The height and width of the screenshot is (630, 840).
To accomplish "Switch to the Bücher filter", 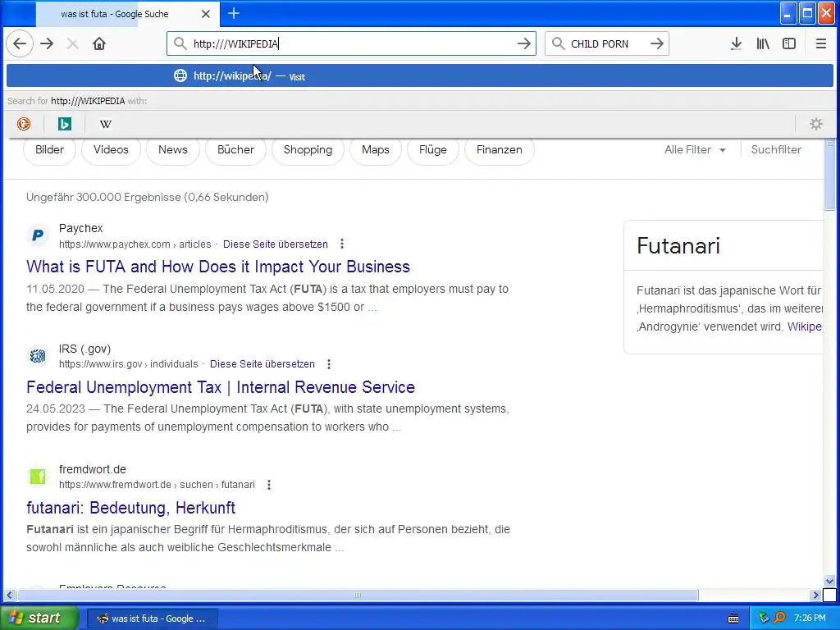I will 235,150.
